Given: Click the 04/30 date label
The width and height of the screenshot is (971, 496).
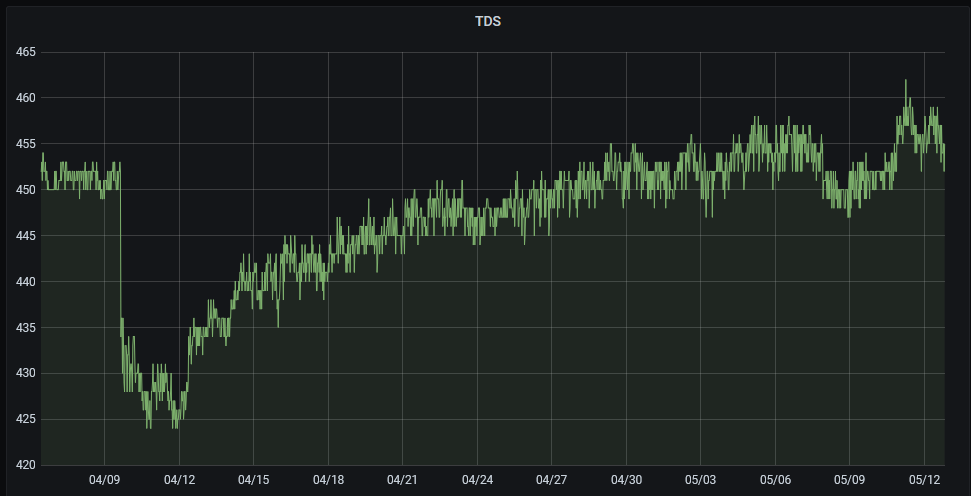Looking at the screenshot, I should point(626,479).
